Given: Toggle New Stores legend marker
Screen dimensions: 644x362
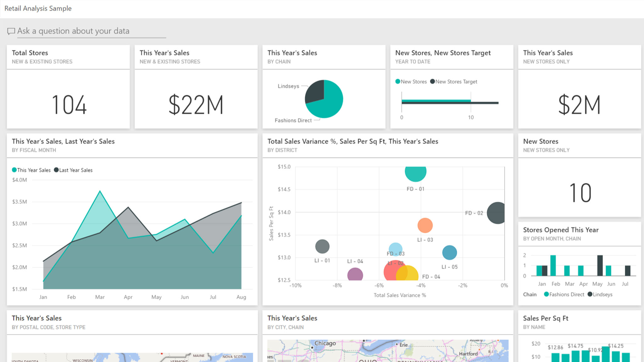Looking at the screenshot, I should 398,82.
